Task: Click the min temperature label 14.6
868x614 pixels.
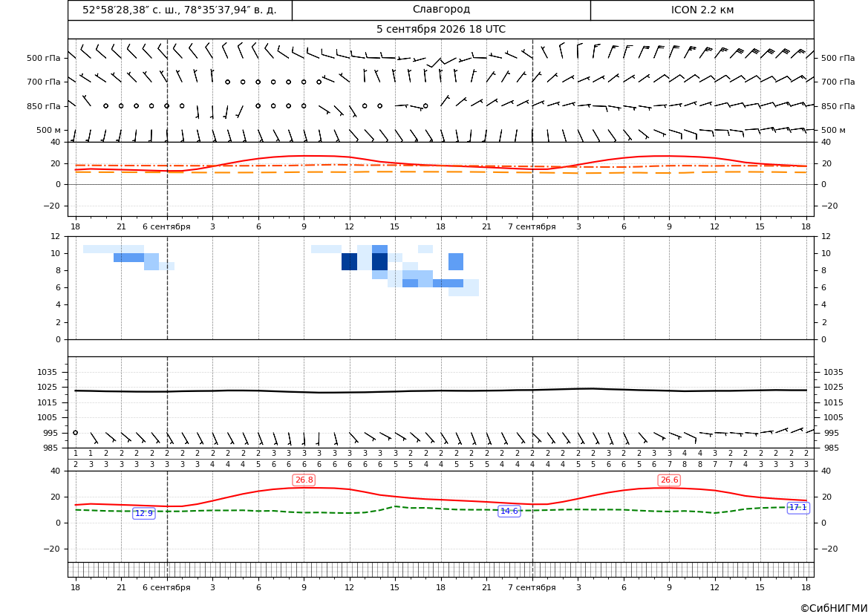Action: (x=509, y=511)
